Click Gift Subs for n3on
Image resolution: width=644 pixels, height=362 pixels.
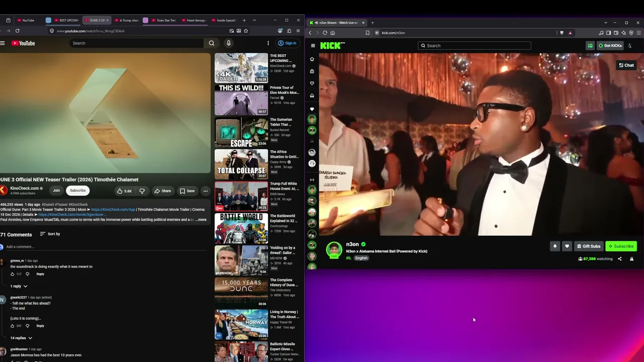(589, 246)
